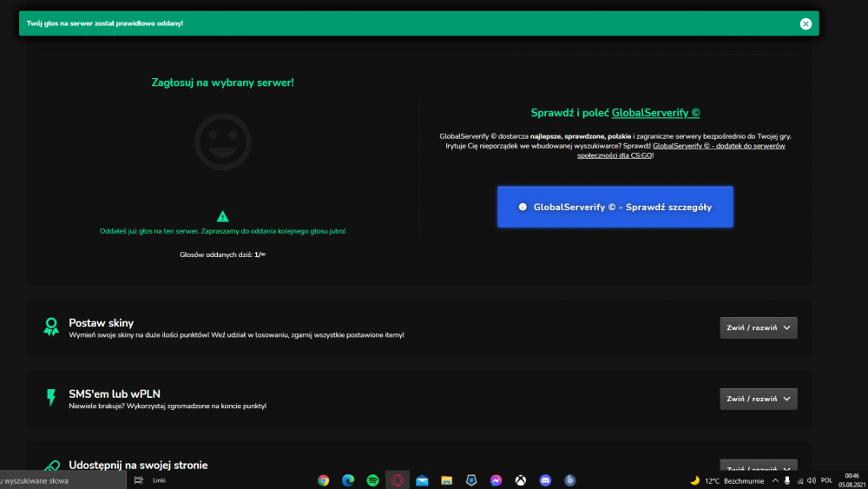Open network settings from the tray icon
This screenshot has width=868, height=489.
[800, 480]
